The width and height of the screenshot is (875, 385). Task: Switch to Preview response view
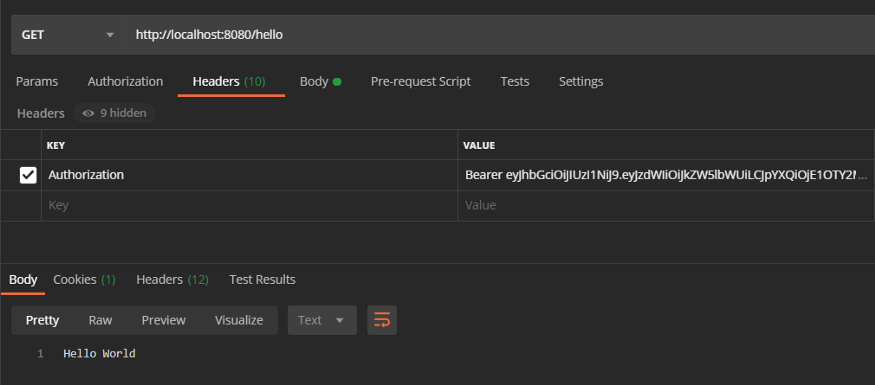(x=164, y=320)
